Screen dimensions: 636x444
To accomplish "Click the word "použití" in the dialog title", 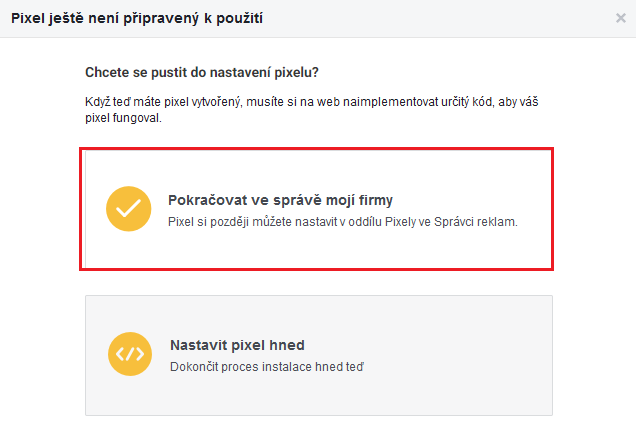I will tap(242, 18).
